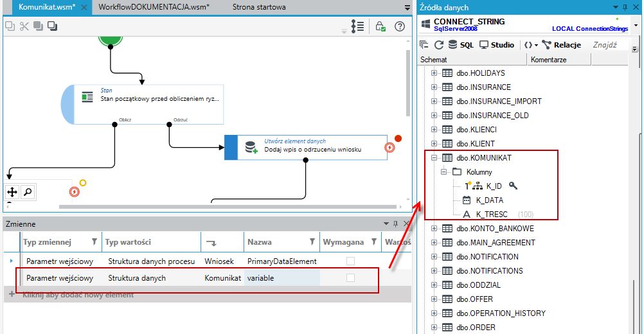Click the Schemat column header
Viewport: 644px width, 334px height.
click(x=472, y=60)
